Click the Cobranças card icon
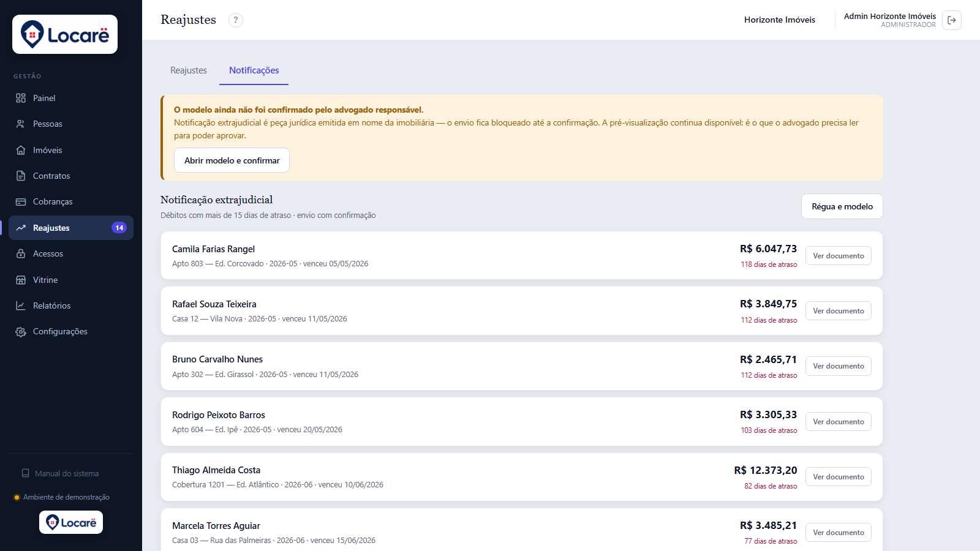980x551 pixels. (21, 201)
